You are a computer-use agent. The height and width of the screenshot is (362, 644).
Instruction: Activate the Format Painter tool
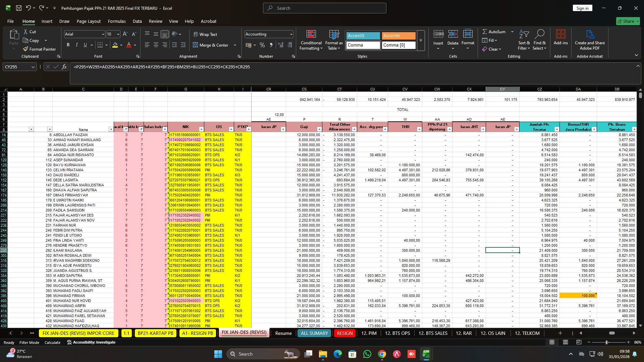coord(39,49)
